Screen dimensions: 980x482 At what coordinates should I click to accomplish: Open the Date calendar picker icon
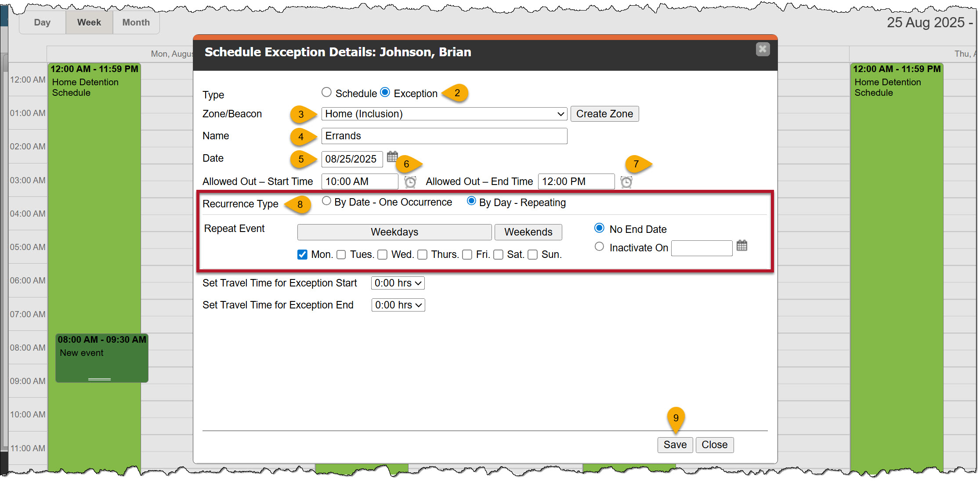tap(392, 156)
